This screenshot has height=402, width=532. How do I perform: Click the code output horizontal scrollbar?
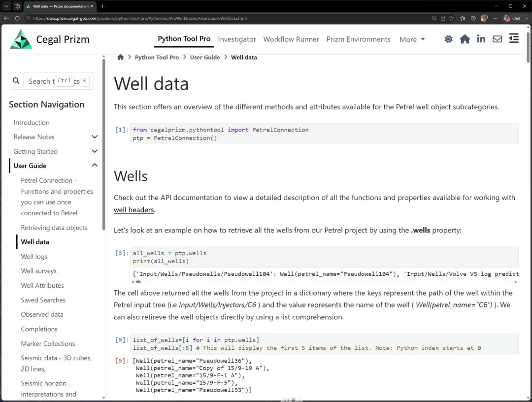(x=138, y=282)
